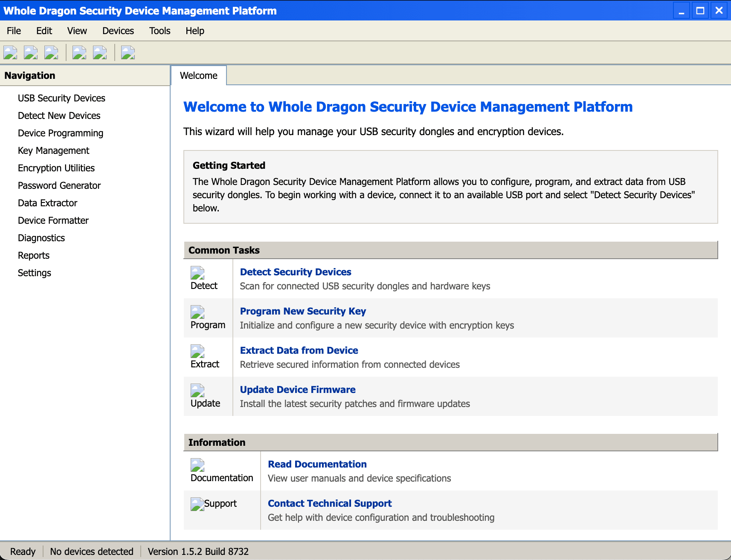The width and height of the screenshot is (731, 560).
Task: Open the Detect Security Devices link
Action: [296, 272]
